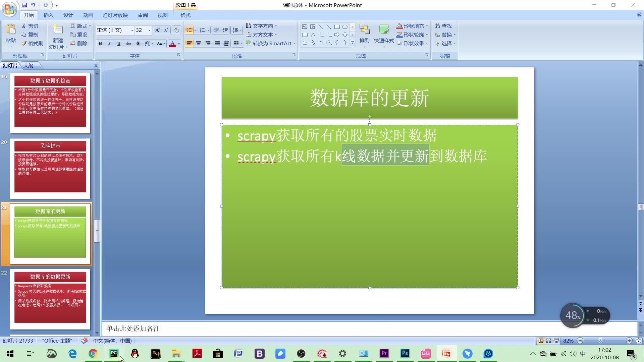Viewport: 644px width, 362px height.
Task: Click the Arrange (排列) icon
Action: tap(365, 30)
